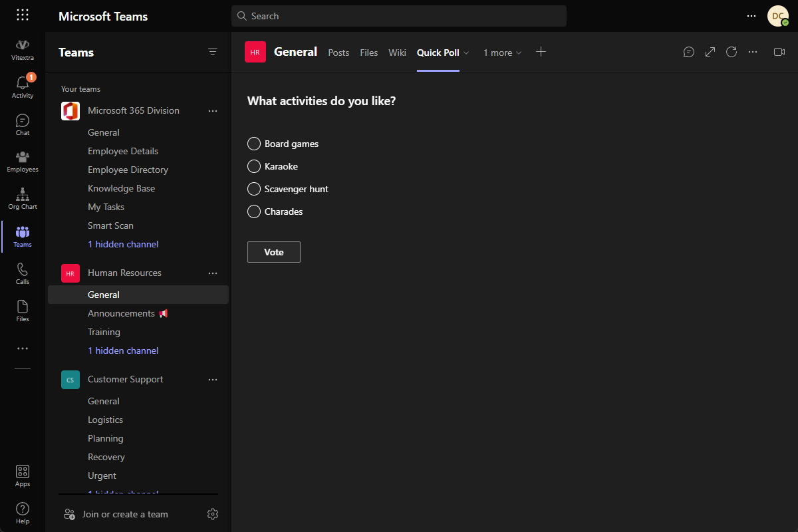
Task: Select the Quick Poll tab
Action: coord(438,53)
